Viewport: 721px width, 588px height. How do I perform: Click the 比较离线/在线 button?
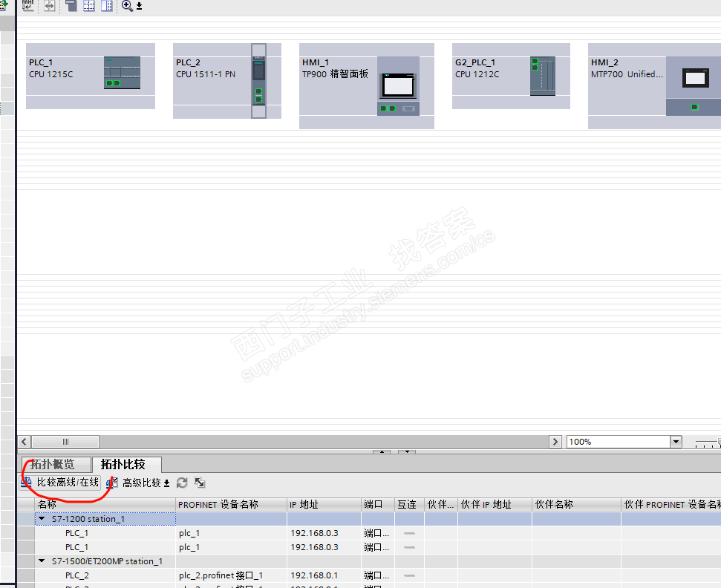[x=60, y=483]
